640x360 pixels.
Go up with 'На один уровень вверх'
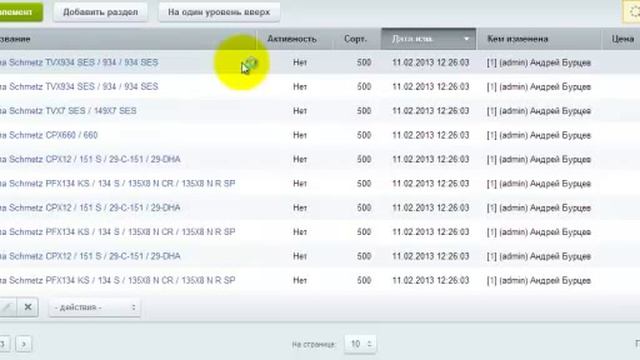tap(219, 12)
